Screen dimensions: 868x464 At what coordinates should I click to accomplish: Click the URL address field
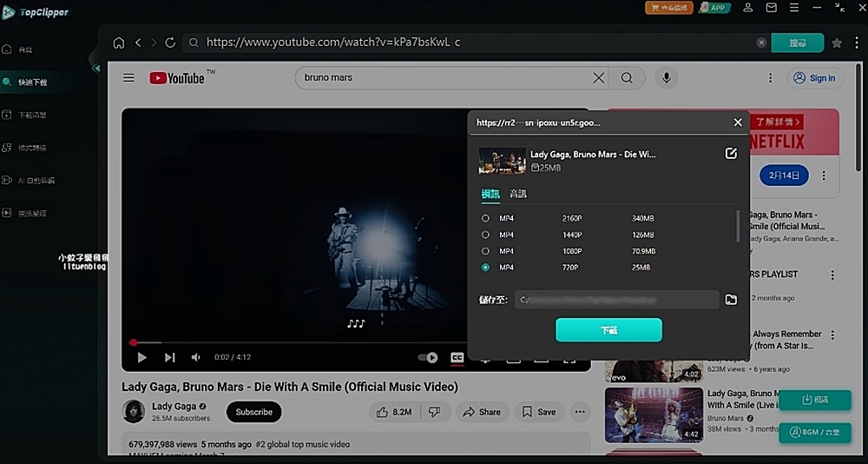pyautogui.click(x=476, y=42)
